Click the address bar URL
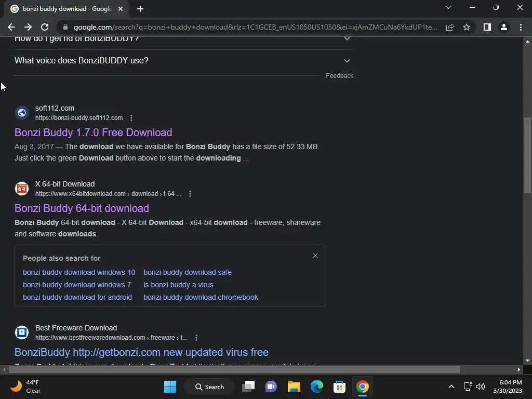532x399 pixels. click(255, 27)
